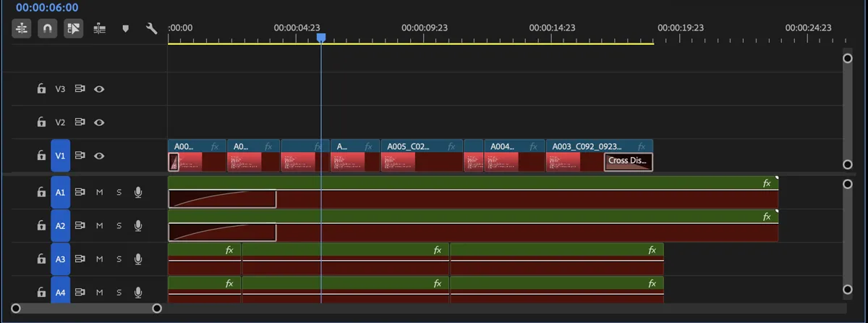Enable voice-over record on A4
868x323 pixels.
[138, 293]
